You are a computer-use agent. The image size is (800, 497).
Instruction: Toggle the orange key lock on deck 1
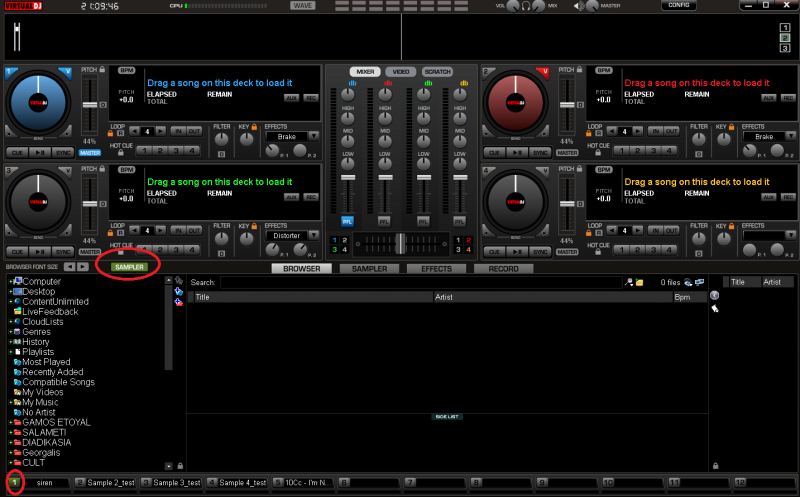click(x=254, y=127)
